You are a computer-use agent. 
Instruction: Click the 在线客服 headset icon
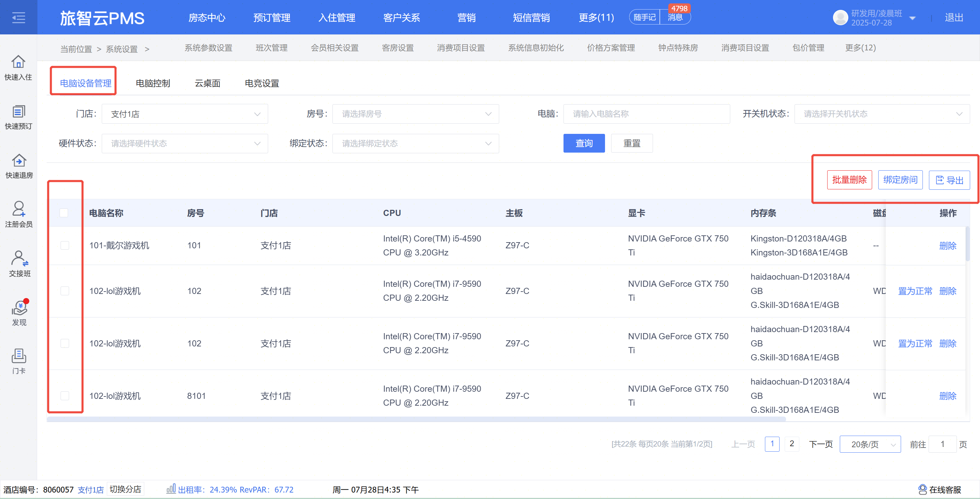point(922,489)
